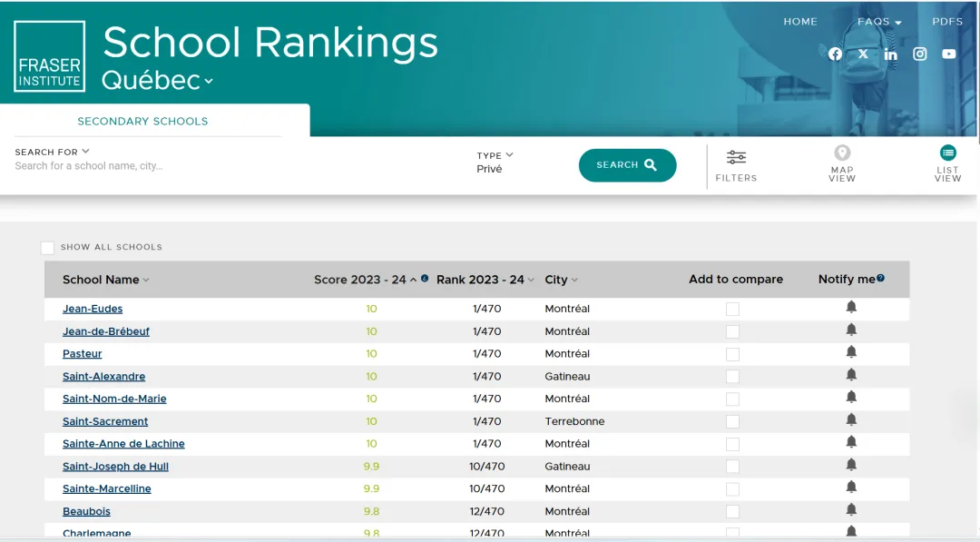Open the Filters sliders icon

point(736,158)
